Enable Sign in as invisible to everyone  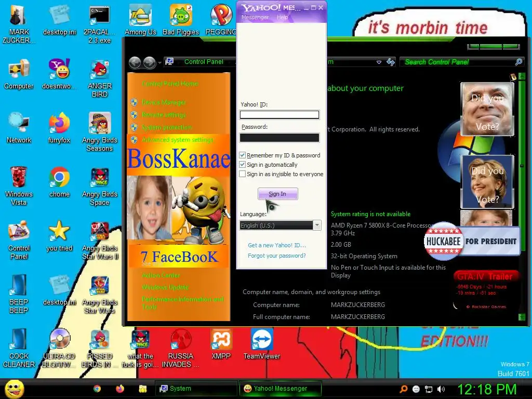(242, 174)
